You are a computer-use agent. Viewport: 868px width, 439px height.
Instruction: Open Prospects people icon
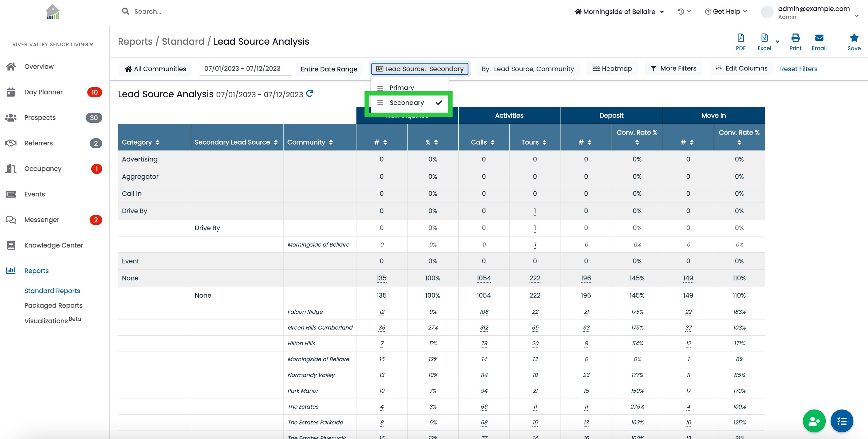[11, 118]
